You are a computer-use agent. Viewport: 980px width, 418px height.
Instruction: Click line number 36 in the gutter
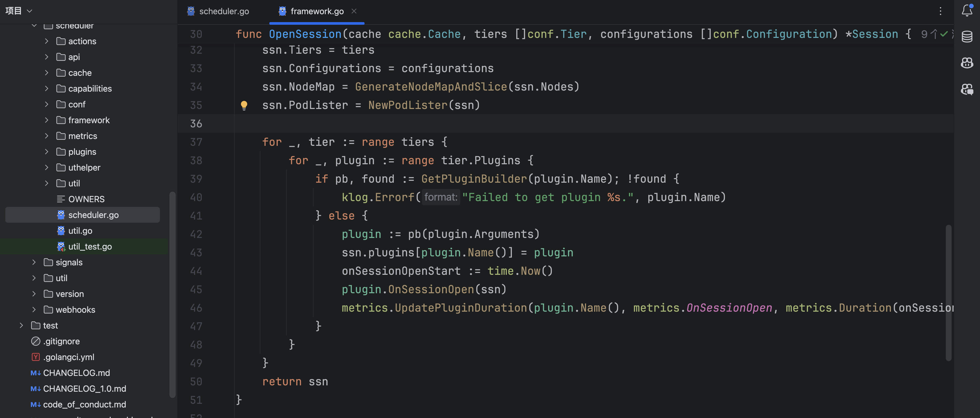[196, 124]
